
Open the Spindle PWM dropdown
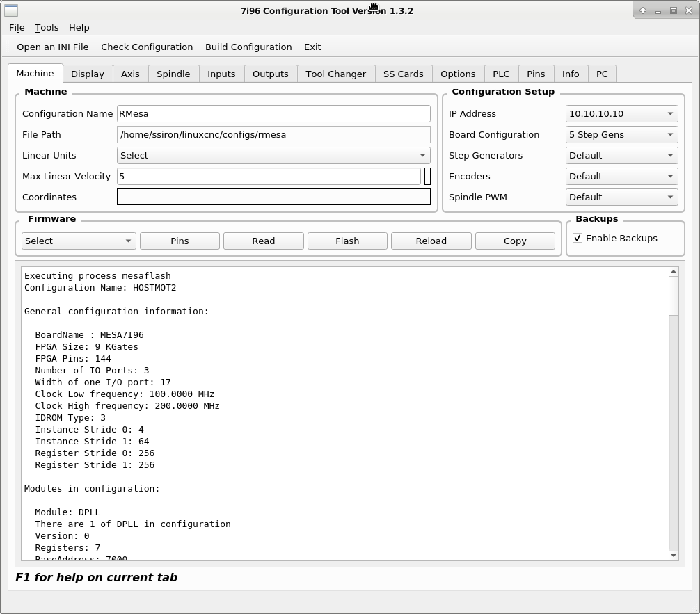(x=621, y=197)
